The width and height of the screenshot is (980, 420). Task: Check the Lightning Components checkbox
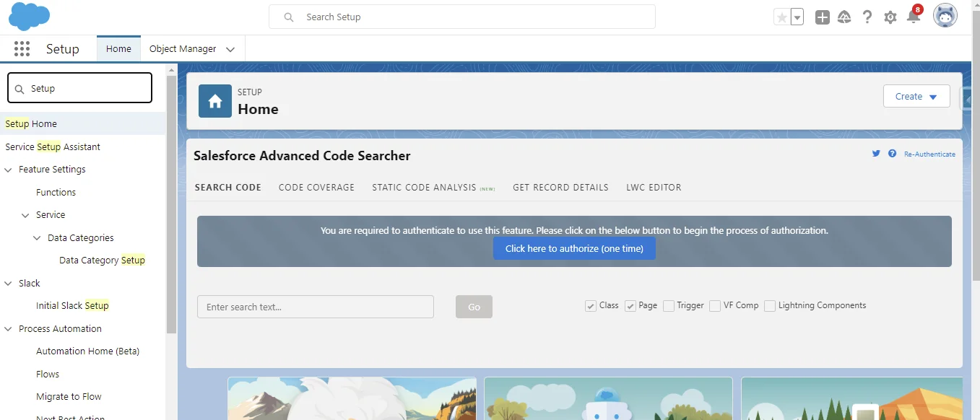click(769, 306)
